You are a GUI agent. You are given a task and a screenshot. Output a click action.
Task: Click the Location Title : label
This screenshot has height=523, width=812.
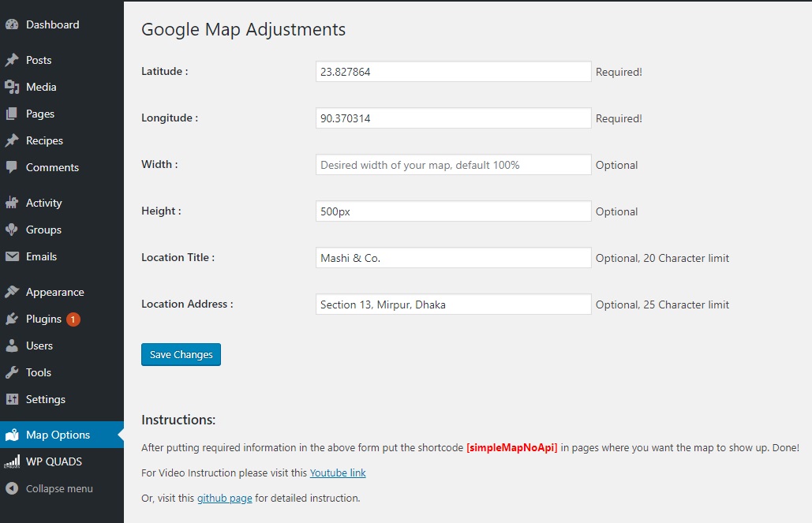click(x=178, y=258)
